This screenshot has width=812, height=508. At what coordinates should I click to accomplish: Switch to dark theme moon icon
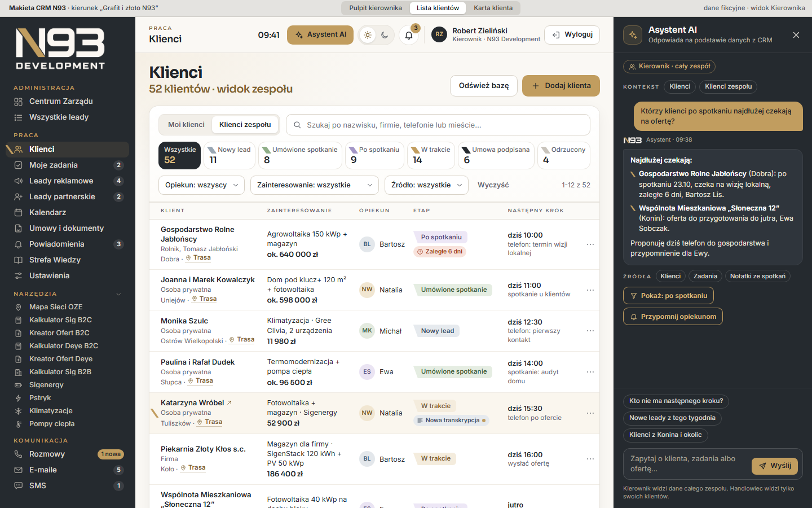[385, 35]
